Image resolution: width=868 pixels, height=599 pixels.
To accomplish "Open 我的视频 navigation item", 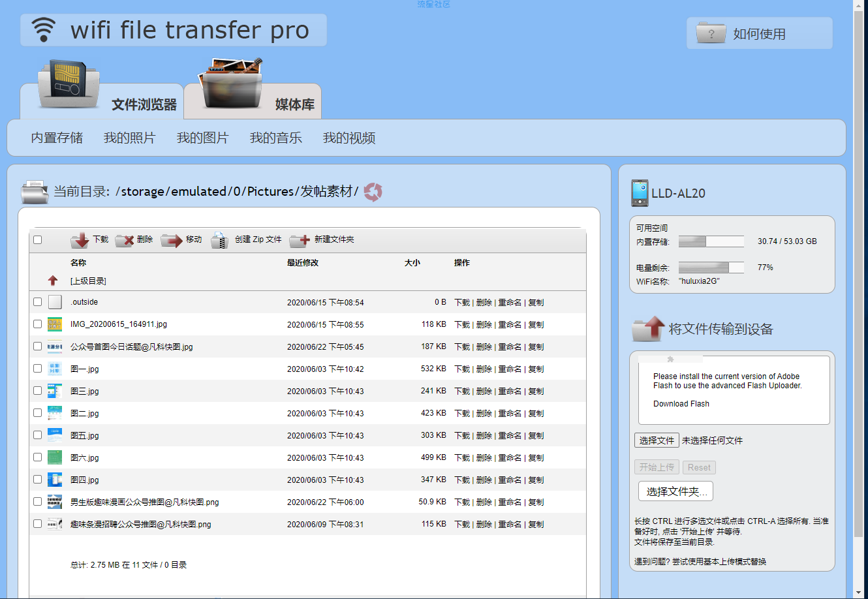I will click(349, 138).
